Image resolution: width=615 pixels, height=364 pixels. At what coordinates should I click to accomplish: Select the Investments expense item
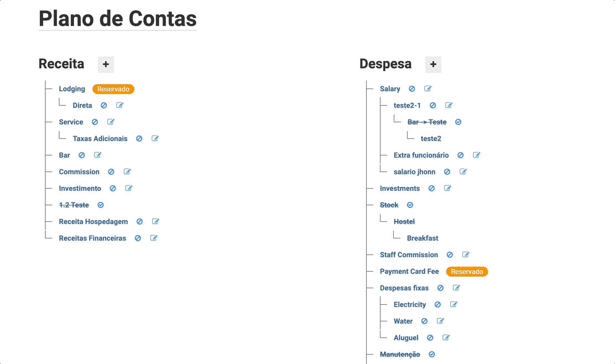[x=400, y=188]
